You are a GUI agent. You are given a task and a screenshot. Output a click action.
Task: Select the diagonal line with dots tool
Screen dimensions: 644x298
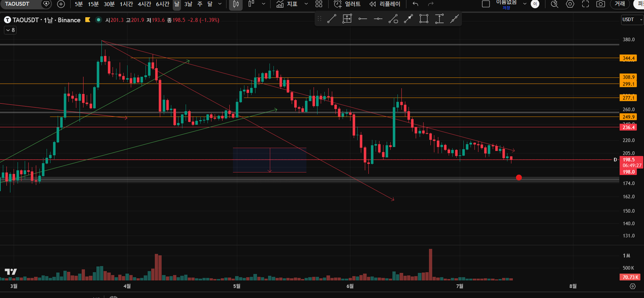click(455, 19)
